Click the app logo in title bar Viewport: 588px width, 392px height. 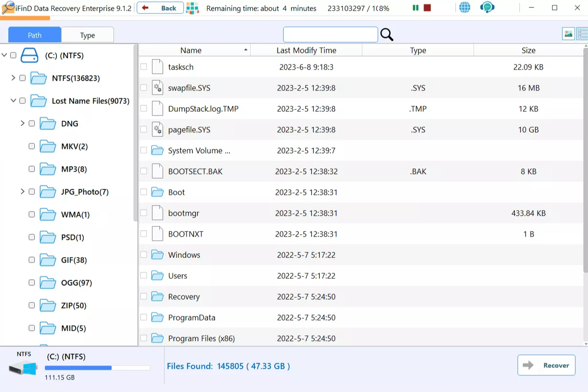8,8
